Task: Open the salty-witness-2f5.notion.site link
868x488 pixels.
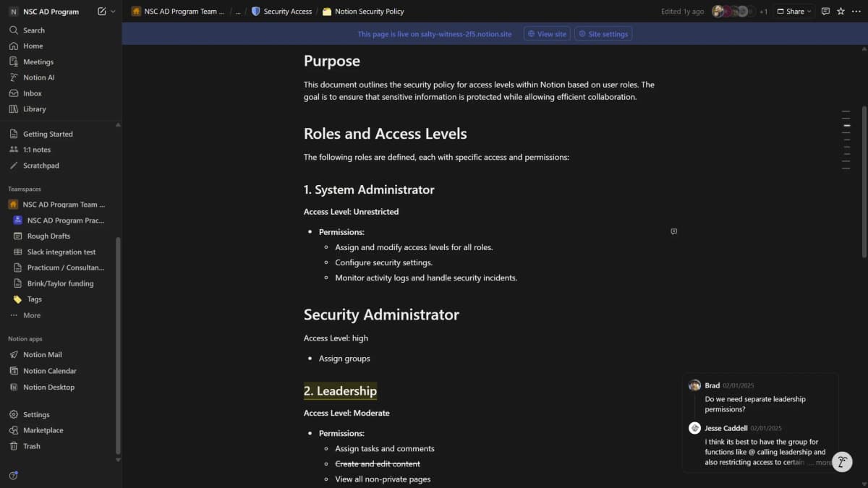Action: tap(466, 33)
